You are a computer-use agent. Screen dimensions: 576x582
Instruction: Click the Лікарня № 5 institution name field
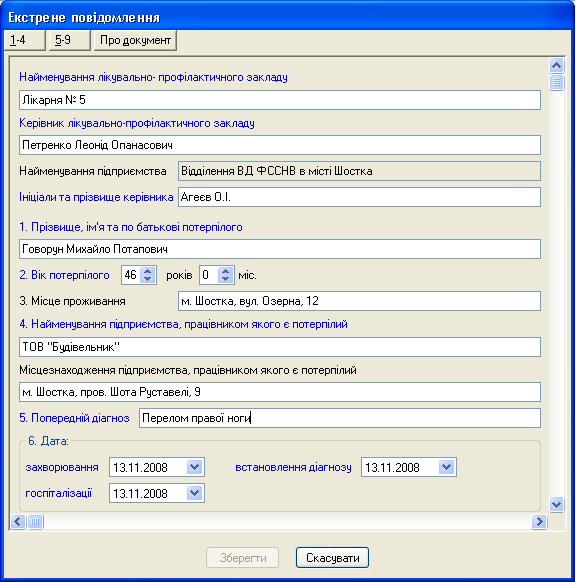pyautogui.click(x=280, y=100)
